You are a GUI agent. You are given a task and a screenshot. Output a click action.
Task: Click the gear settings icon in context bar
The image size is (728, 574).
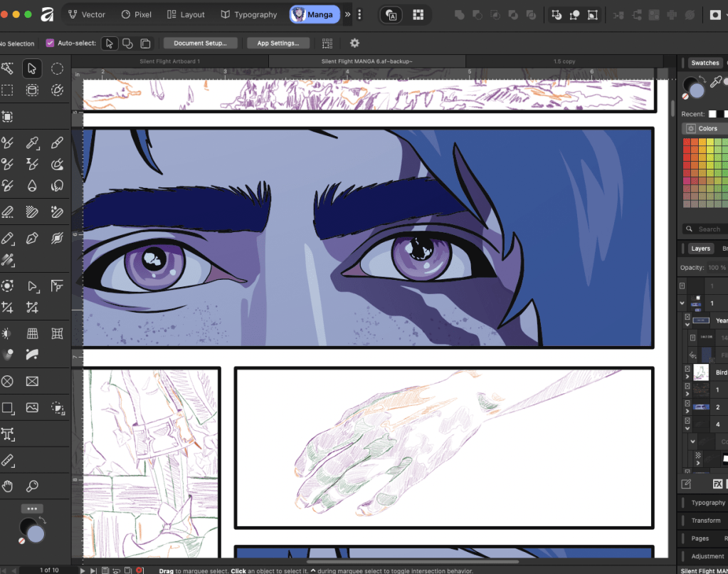[354, 43]
